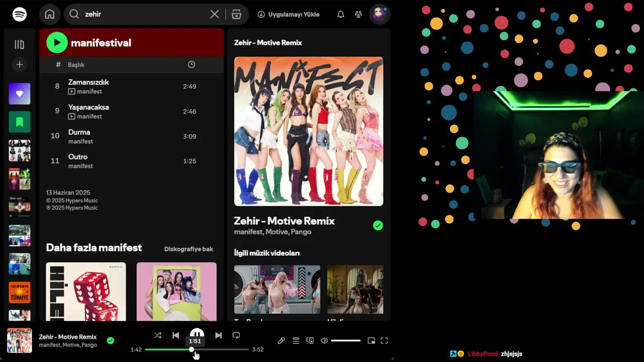Viewport: 644px width, 362px height.
Task: Open the orange Türkiye playlist in sidebar
Action: 19,292
